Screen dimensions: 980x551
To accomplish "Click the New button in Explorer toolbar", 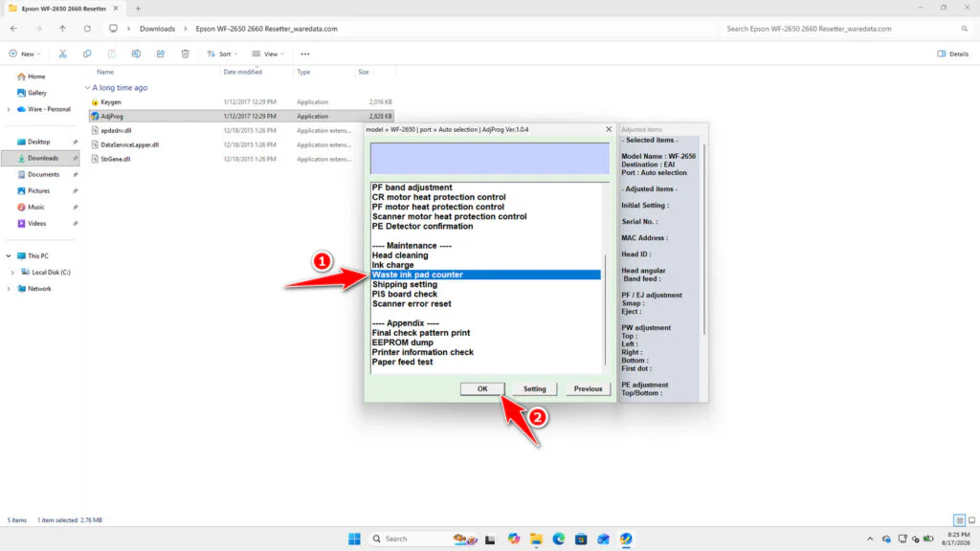I will [x=24, y=54].
